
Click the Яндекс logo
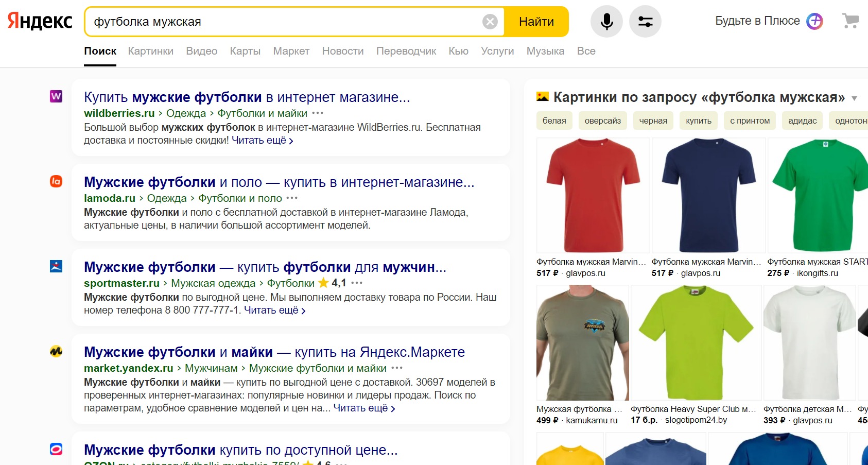[x=40, y=21]
